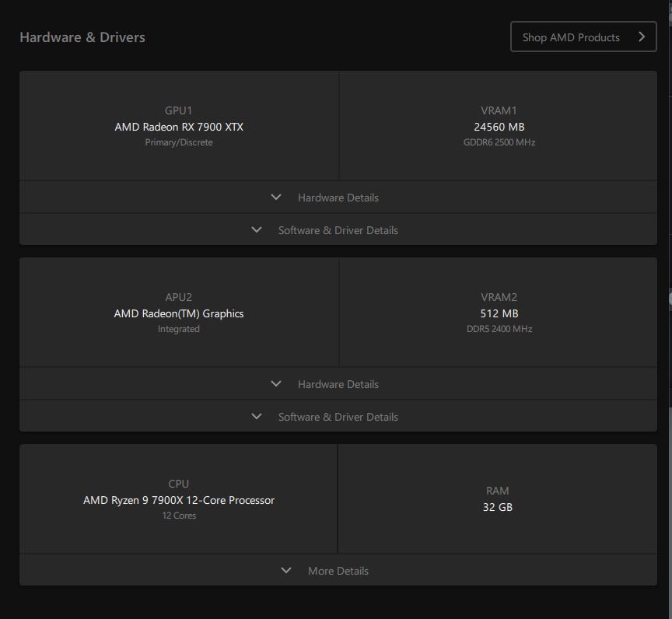
Task: Expand More Details under the CPU card
Action: pyautogui.click(x=338, y=571)
